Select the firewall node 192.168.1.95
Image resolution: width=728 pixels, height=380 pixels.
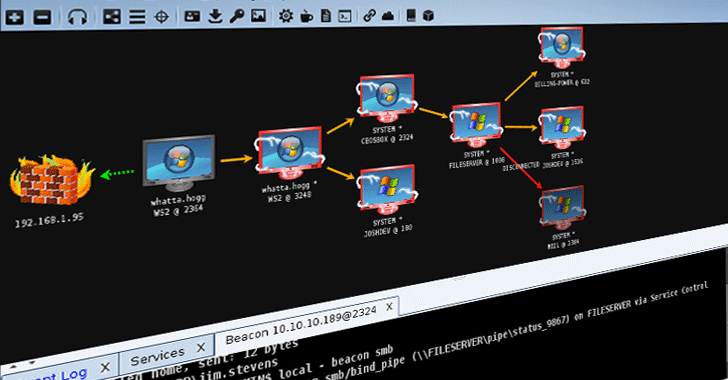[x=51, y=181]
